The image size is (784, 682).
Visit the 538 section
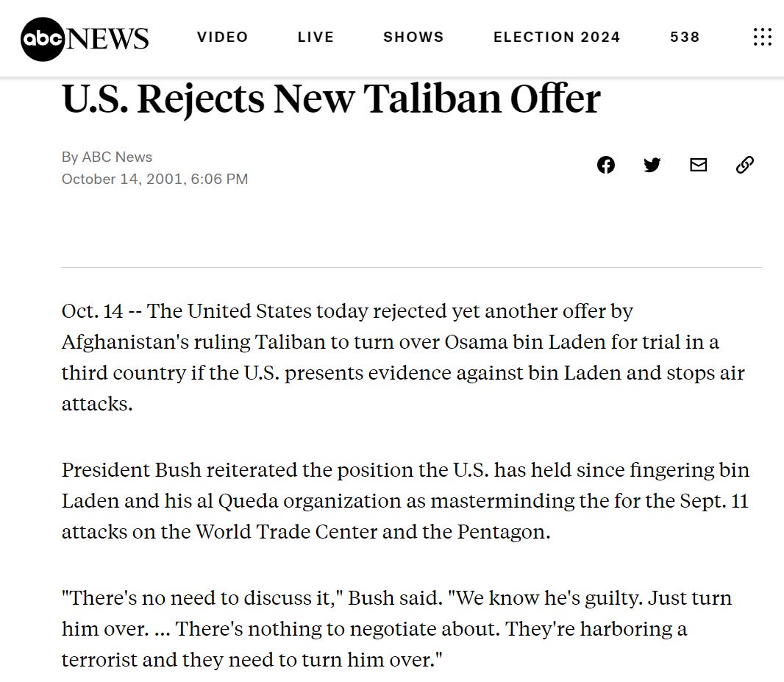point(685,37)
